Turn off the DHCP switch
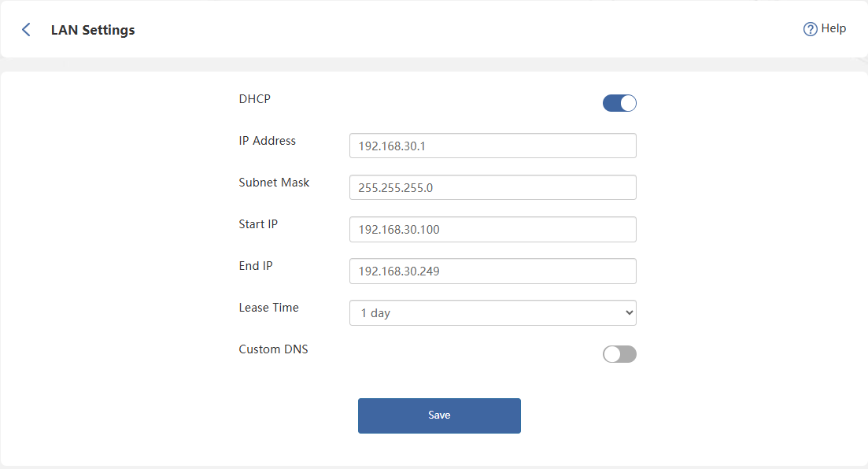This screenshot has height=469, width=868. [619, 103]
